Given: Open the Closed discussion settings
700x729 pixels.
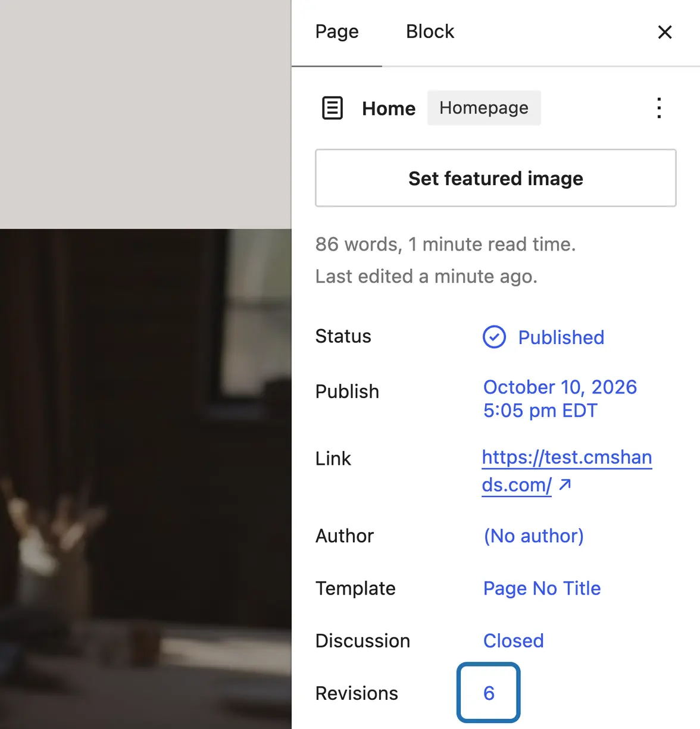Looking at the screenshot, I should click(x=514, y=640).
